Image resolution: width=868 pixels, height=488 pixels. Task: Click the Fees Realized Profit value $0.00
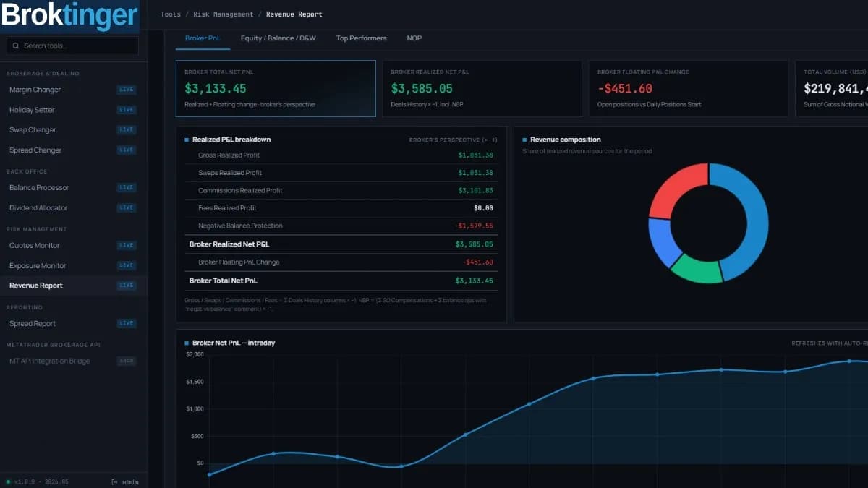484,208
